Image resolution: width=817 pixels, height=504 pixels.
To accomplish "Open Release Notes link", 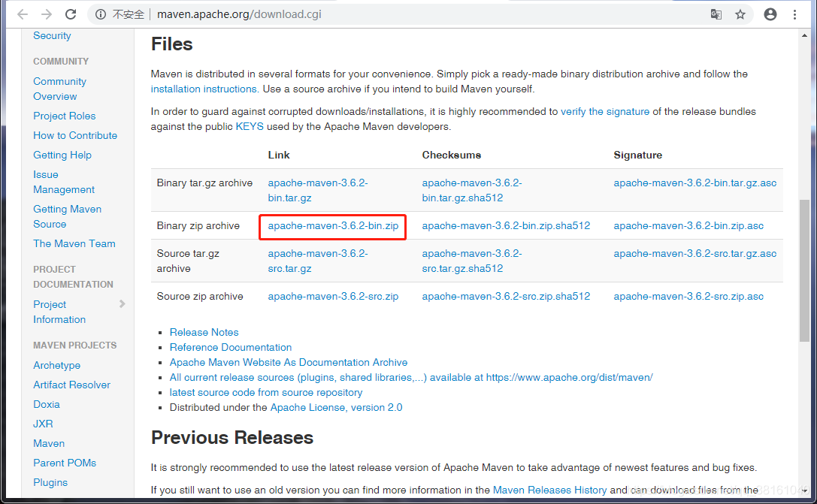I will click(x=204, y=332).
